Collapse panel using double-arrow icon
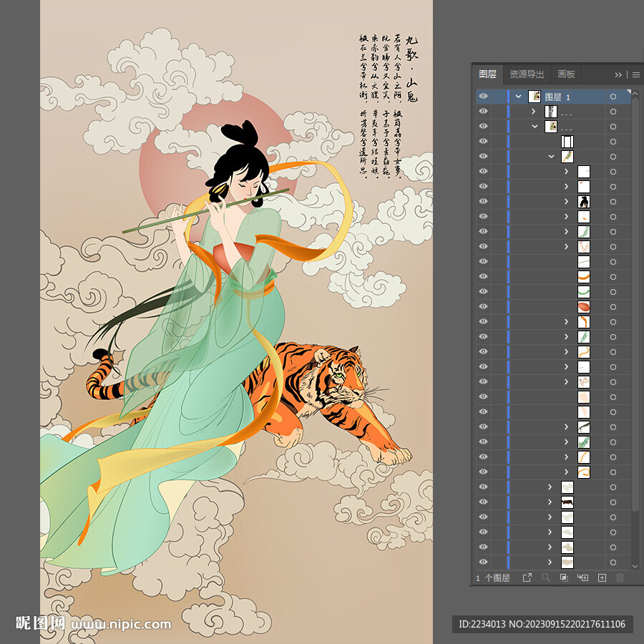This screenshot has height=644, width=644. pyautogui.click(x=618, y=74)
